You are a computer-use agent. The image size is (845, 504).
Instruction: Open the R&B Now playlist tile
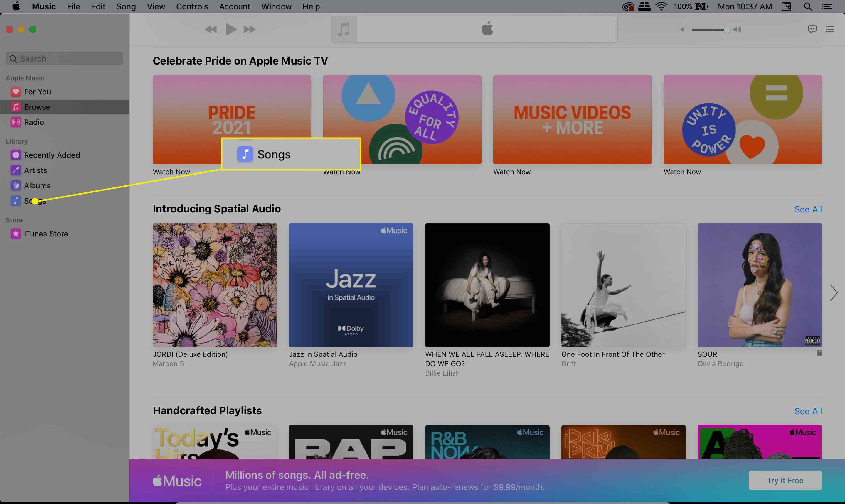click(487, 442)
